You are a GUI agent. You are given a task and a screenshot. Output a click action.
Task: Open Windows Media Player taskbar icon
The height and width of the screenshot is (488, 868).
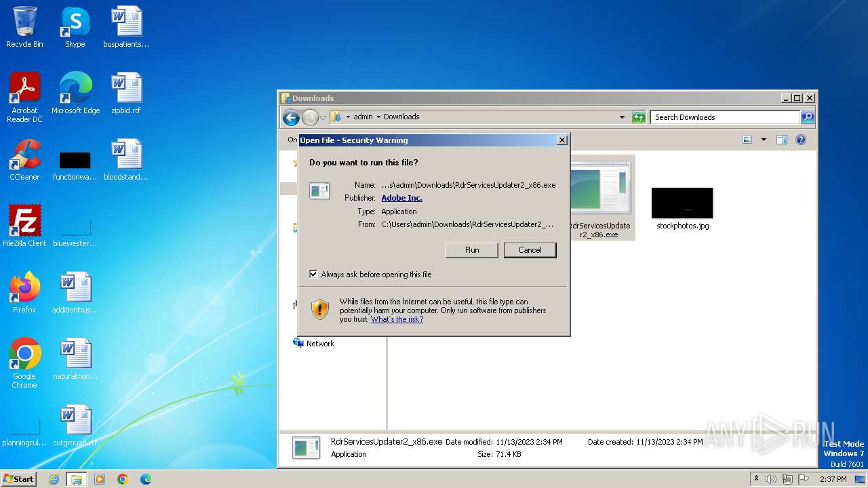click(x=100, y=479)
